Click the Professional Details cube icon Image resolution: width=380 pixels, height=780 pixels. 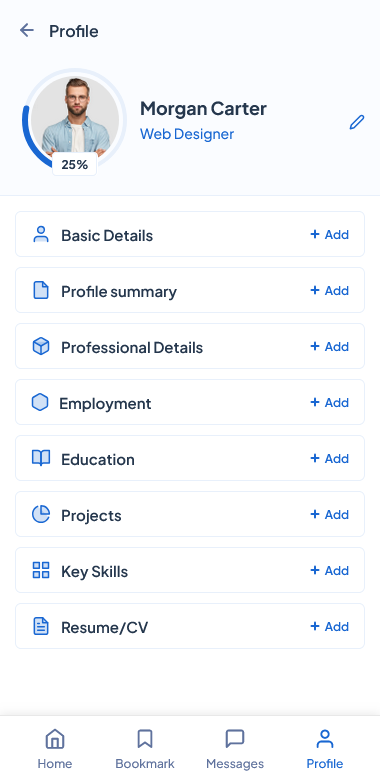click(41, 346)
